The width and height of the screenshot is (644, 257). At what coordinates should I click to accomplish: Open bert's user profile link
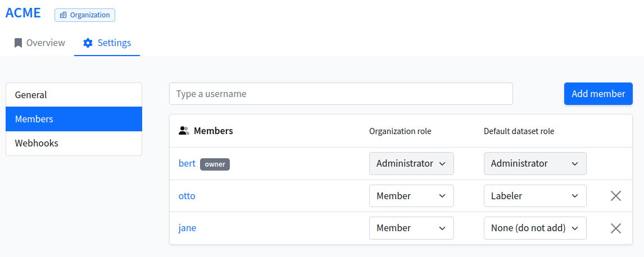click(187, 164)
